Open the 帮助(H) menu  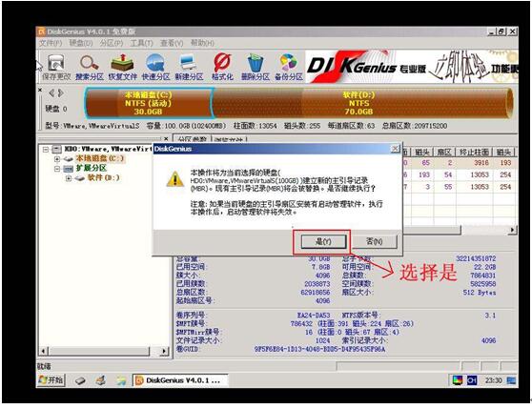202,43
